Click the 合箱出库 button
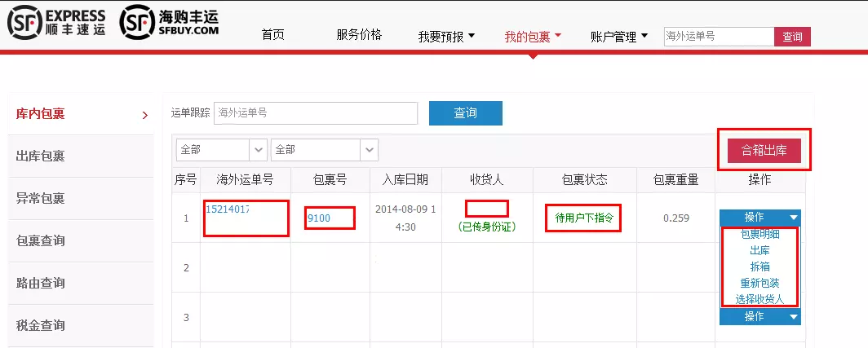This screenshot has height=348, width=868. tap(764, 151)
